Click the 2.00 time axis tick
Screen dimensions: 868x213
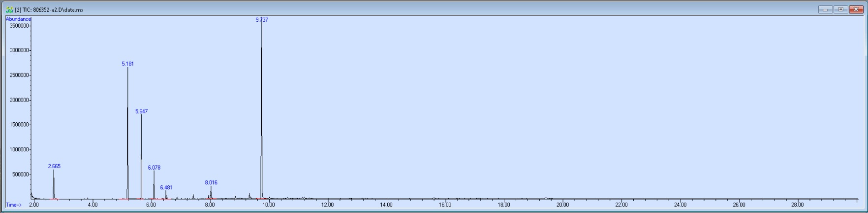(33, 205)
